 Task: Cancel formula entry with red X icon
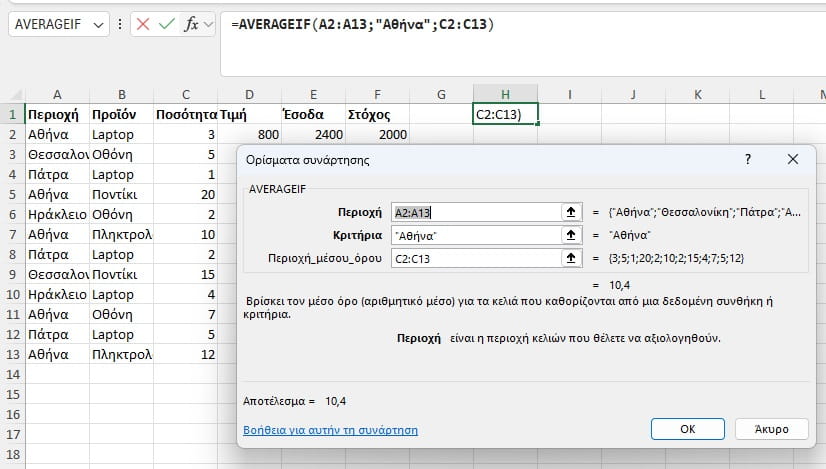click(x=143, y=24)
